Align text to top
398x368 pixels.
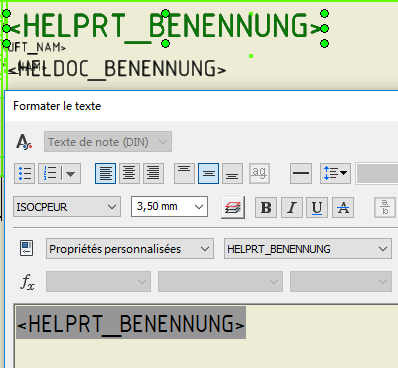pyautogui.click(x=184, y=173)
